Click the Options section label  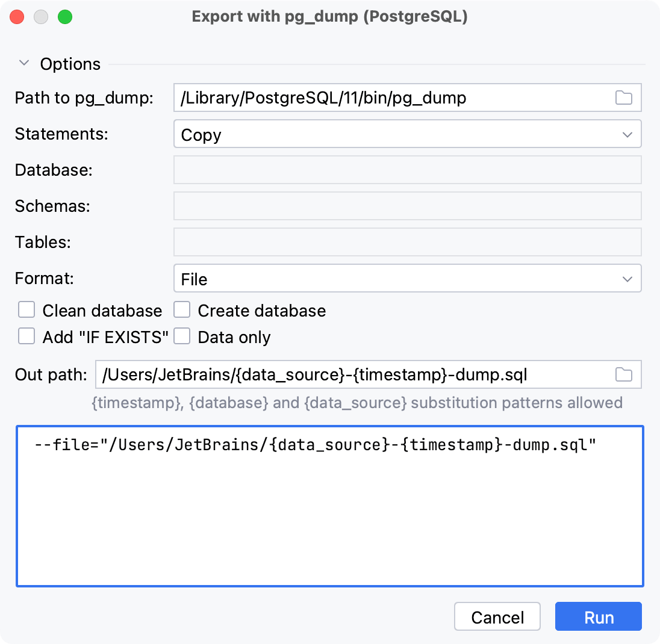point(70,64)
